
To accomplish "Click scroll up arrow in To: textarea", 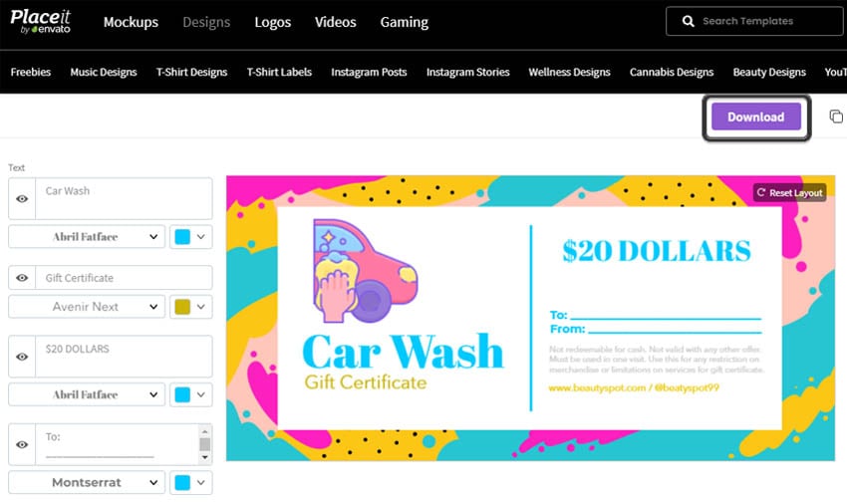I will point(204,431).
